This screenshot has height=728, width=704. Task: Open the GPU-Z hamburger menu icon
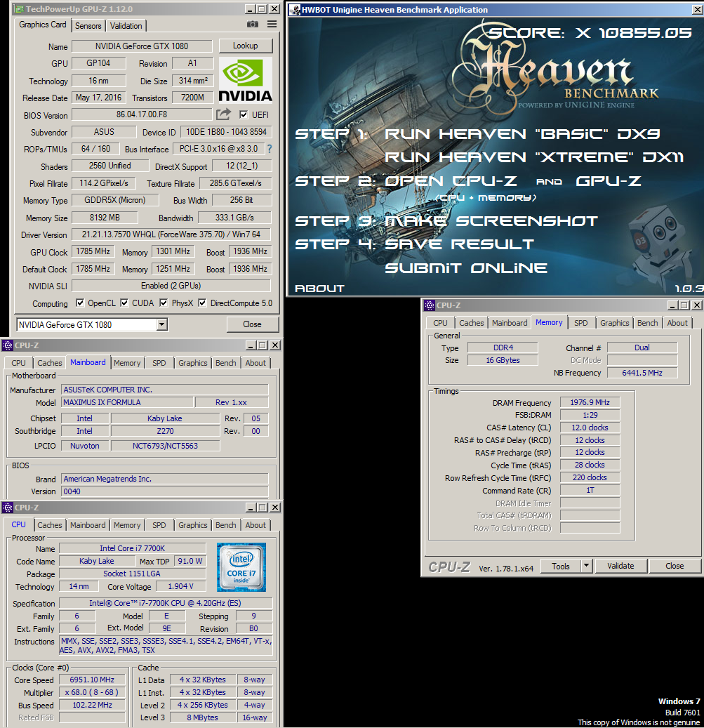point(272,24)
